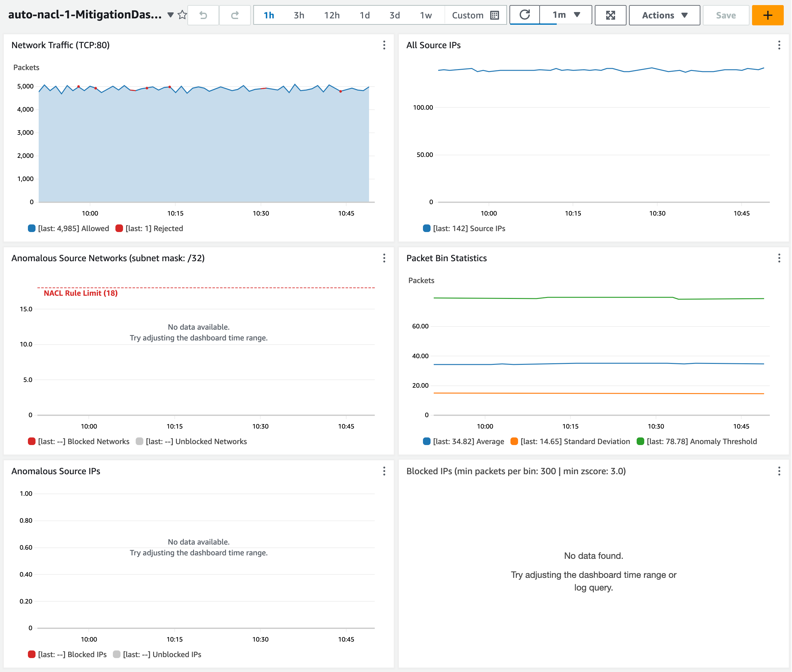Select the 1w time range tab
792x672 pixels.
[426, 15]
